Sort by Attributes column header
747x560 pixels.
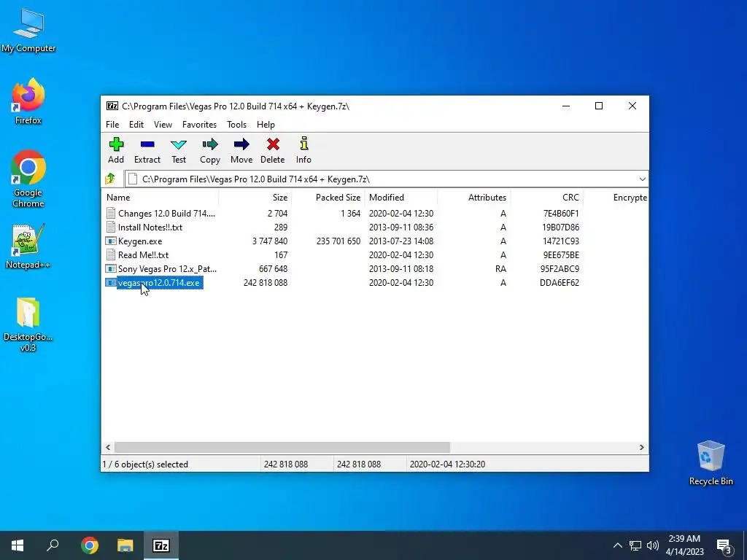[474, 197]
